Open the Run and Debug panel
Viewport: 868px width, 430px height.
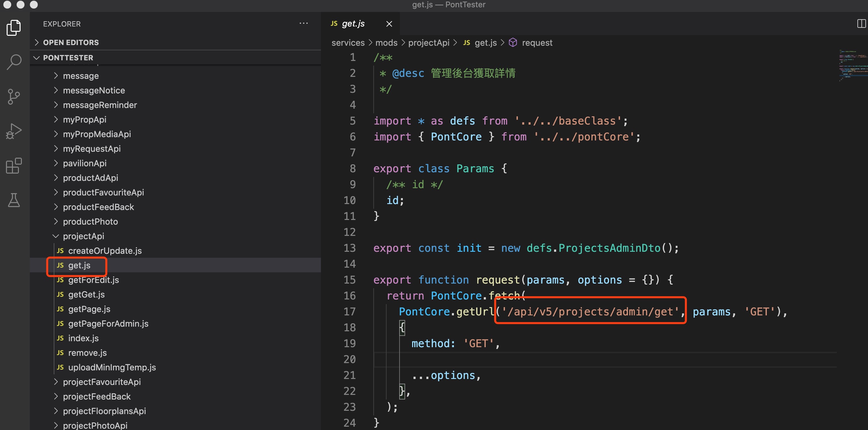[14, 131]
